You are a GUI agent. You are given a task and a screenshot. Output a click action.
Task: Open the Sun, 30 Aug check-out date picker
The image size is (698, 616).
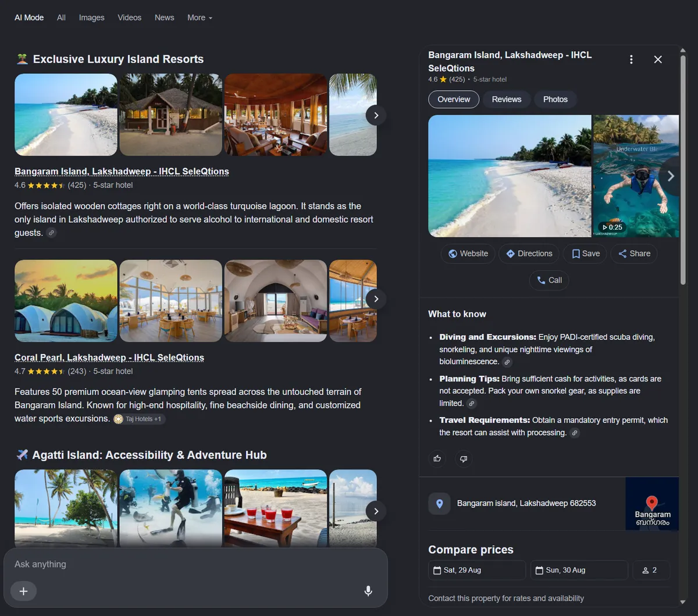pos(579,570)
